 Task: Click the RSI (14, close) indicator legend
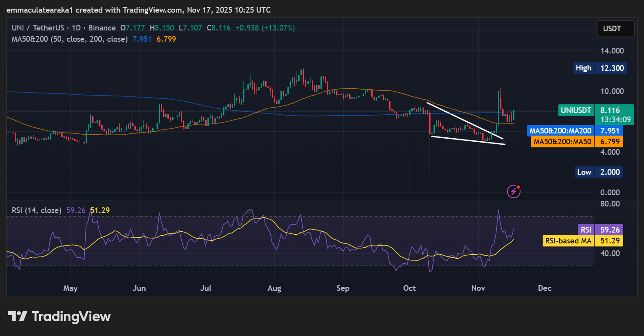[x=37, y=210]
